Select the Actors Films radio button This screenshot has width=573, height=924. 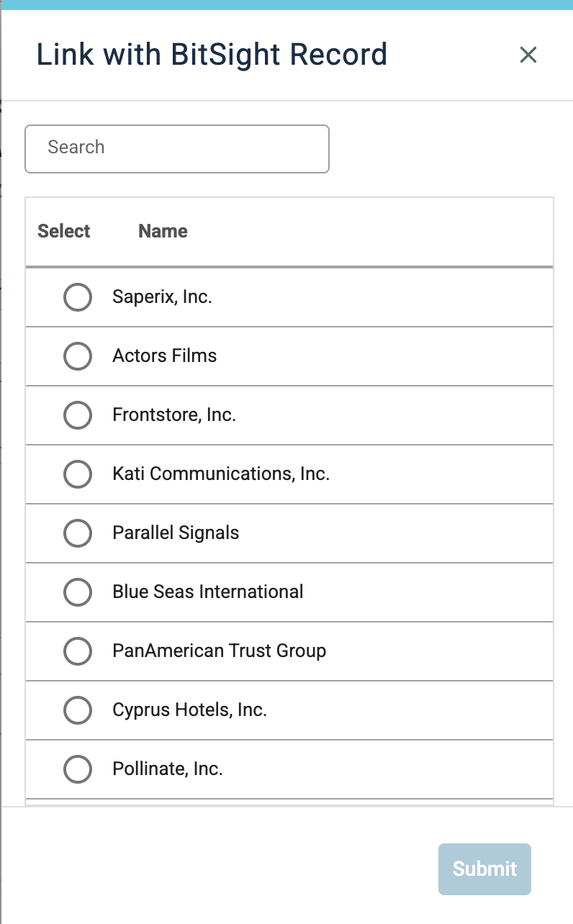[78, 356]
